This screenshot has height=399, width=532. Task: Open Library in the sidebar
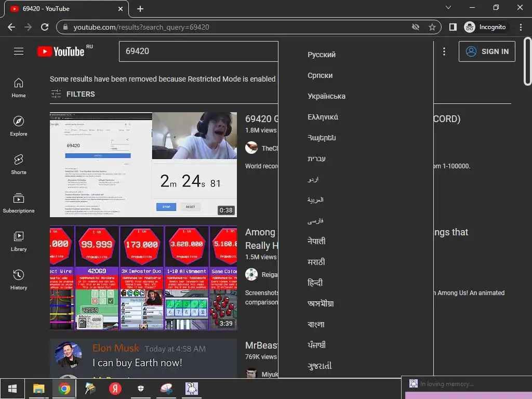click(x=19, y=241)
